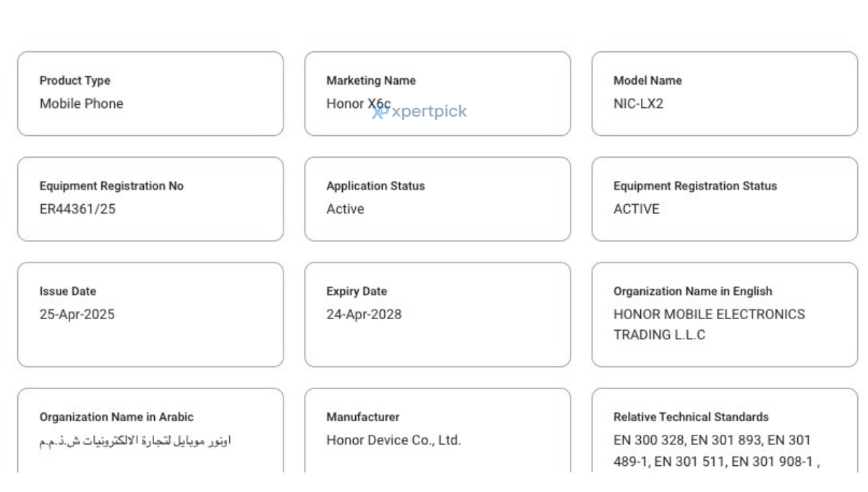Select the Arabic organization name text
The height and width of the screenshot is (492, 868).
(135, 441)
